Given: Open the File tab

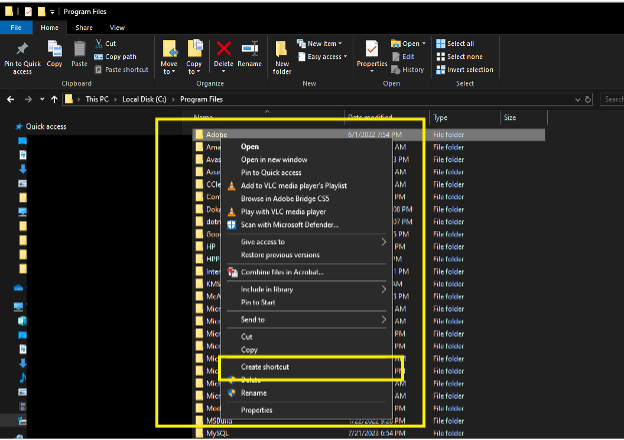Looking at the screenshot, I should tap(16, 27).
